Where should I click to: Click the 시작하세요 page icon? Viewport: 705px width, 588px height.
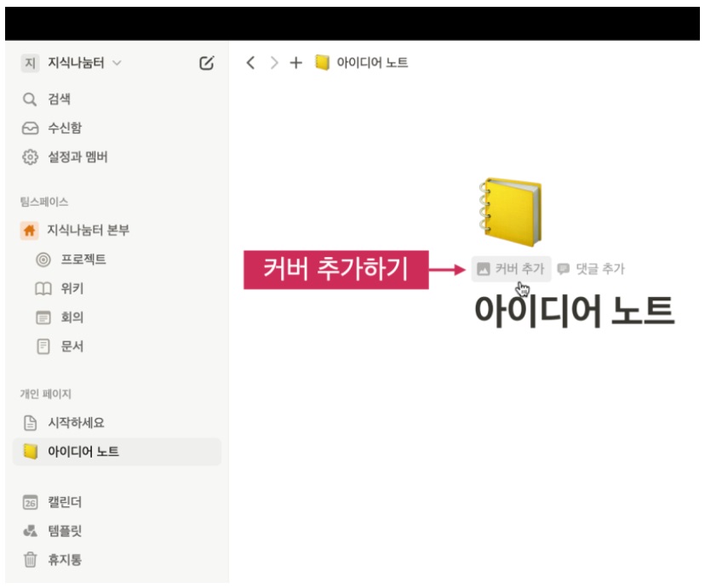pyautogui.click(x=30, y=423)
